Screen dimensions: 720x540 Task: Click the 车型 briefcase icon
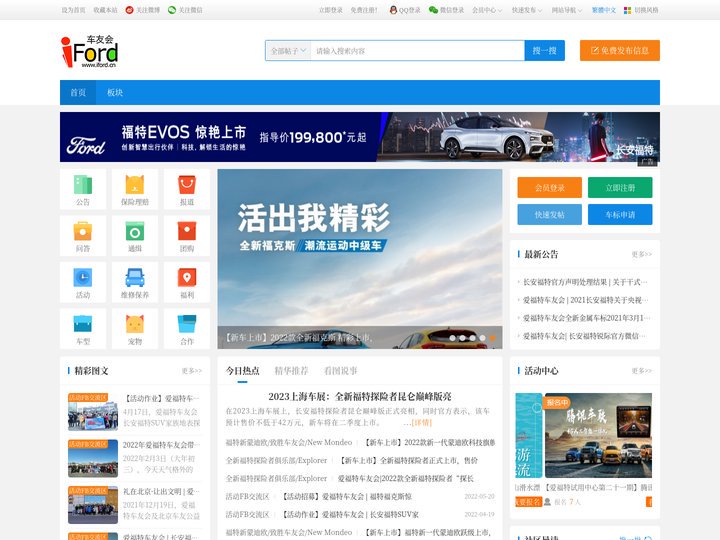(x=83, y=324)
